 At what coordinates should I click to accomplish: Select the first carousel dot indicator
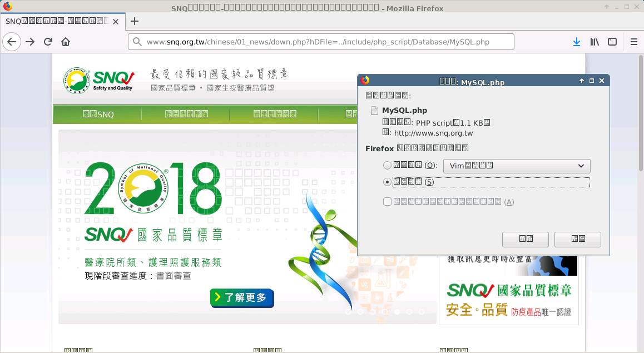(x=348, y=312)
